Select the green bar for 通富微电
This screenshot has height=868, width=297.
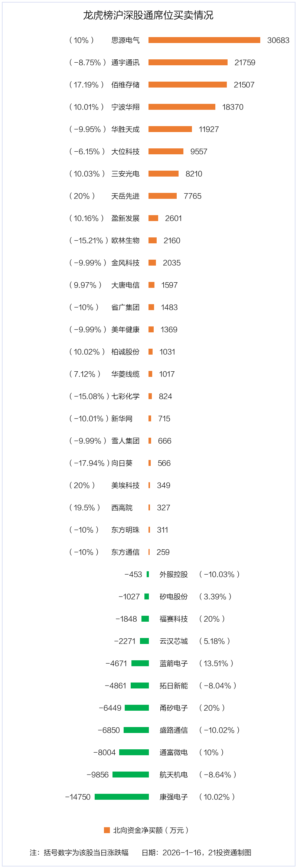click(134, 752)
